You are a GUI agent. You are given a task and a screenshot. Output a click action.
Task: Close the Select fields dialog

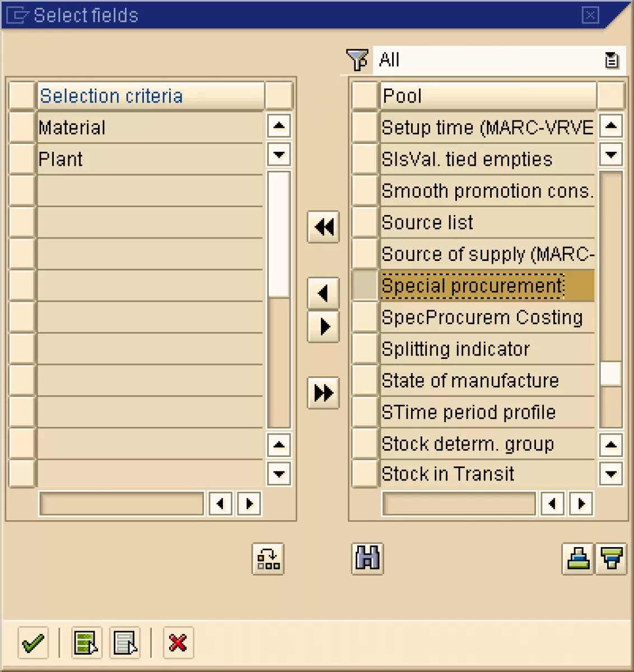pos(590,15)
